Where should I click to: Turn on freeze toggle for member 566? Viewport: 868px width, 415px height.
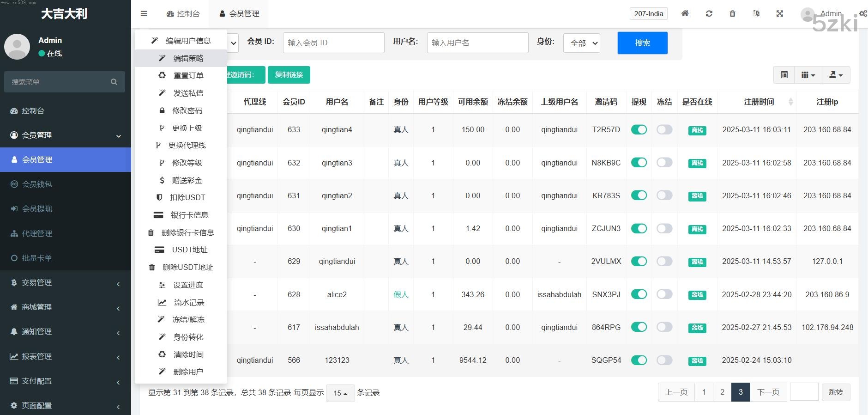coord(664,360)
